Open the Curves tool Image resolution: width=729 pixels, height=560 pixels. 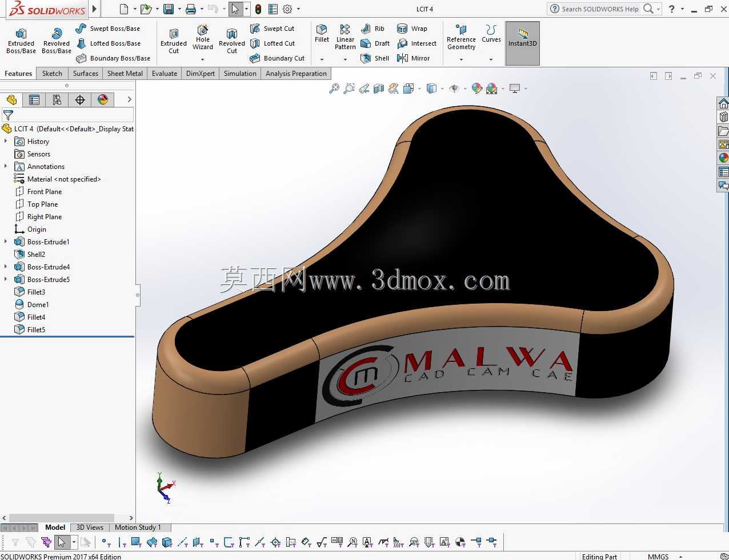[491, 33]
